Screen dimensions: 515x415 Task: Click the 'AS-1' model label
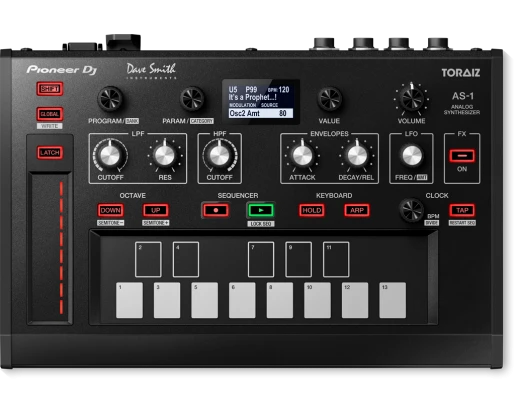click(463, 96)
